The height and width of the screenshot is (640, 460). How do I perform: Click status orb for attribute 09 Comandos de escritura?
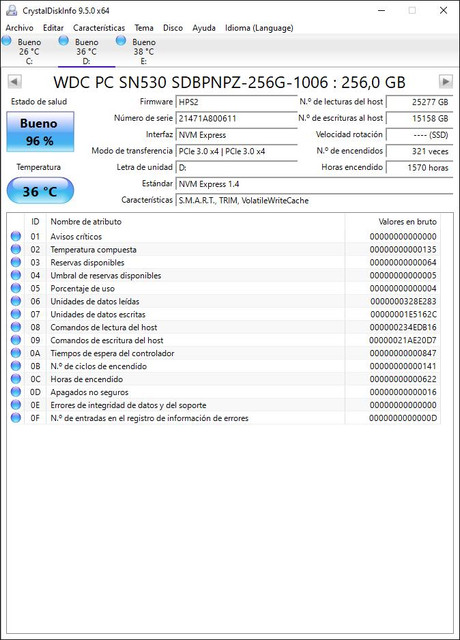16,340
